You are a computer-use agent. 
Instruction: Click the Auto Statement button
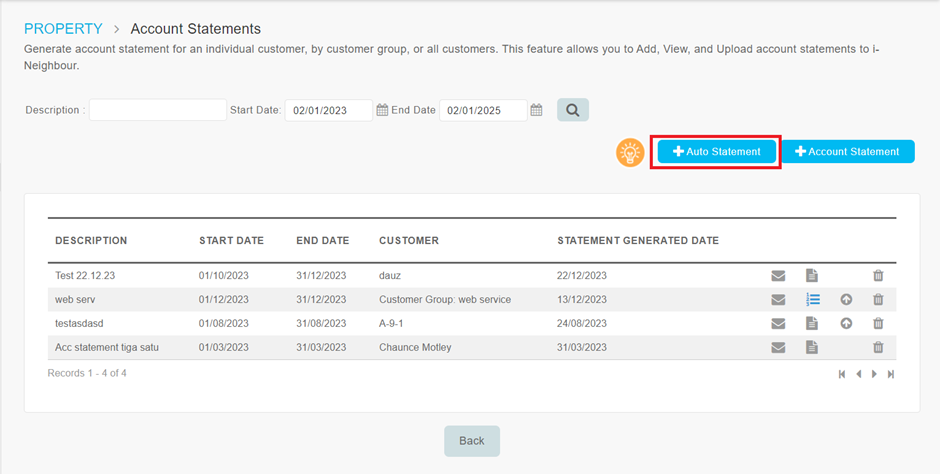click(716, 152)
